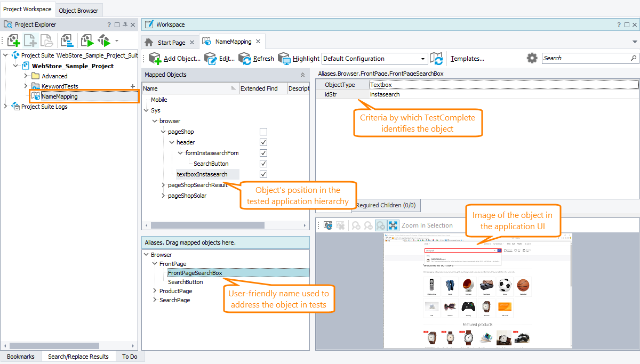Select the Add Object toolbar icon
The image size is (640, 364).
(155, 59)
